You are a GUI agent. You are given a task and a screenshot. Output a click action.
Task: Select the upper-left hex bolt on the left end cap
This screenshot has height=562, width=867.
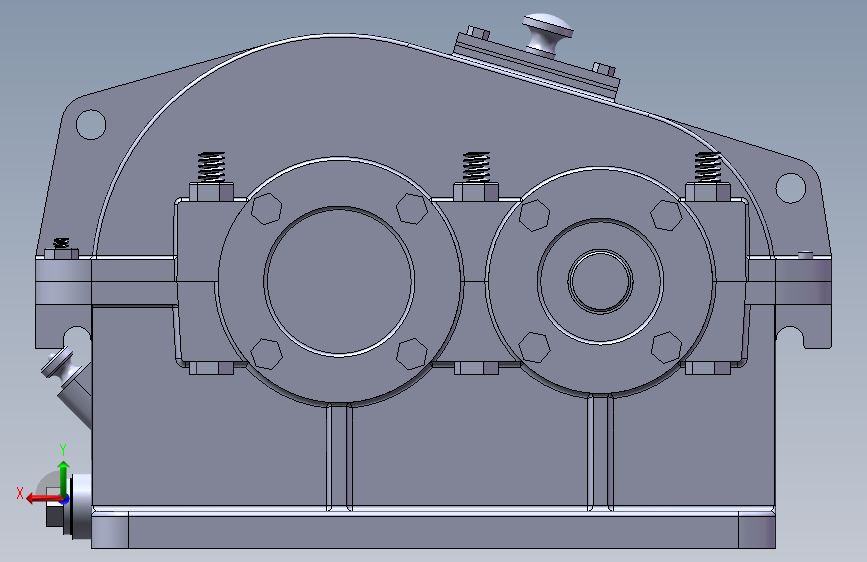click(x=267, y=209)
